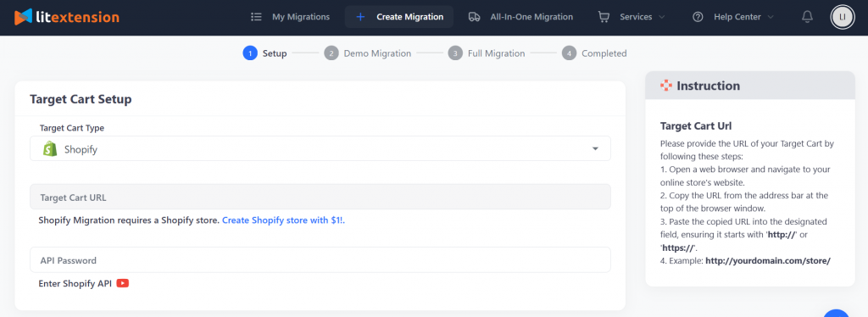Go to Completed step label
This screenshot has width=868, height=317.
point(604,53)
